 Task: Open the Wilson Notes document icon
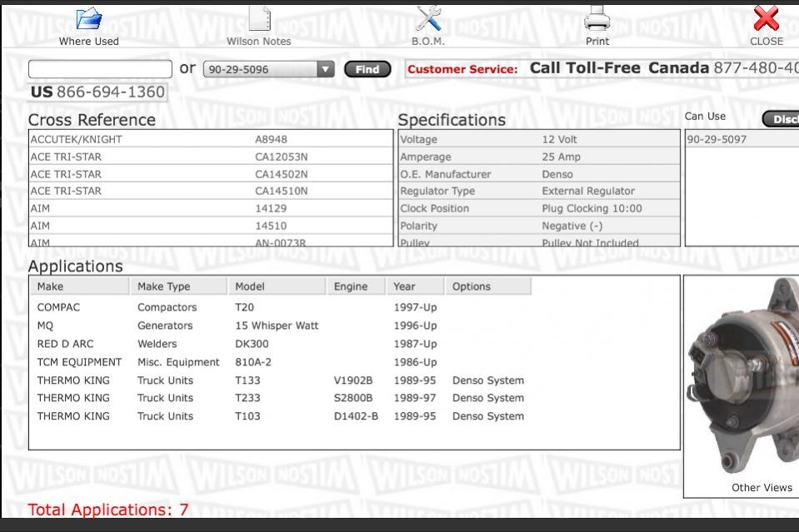tap(259, 18)
